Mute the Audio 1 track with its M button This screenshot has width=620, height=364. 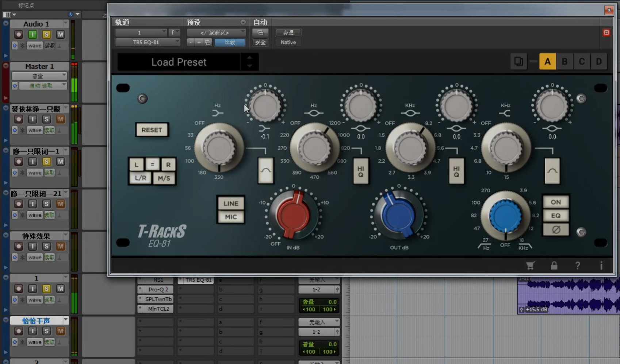[x=61, y=34]
